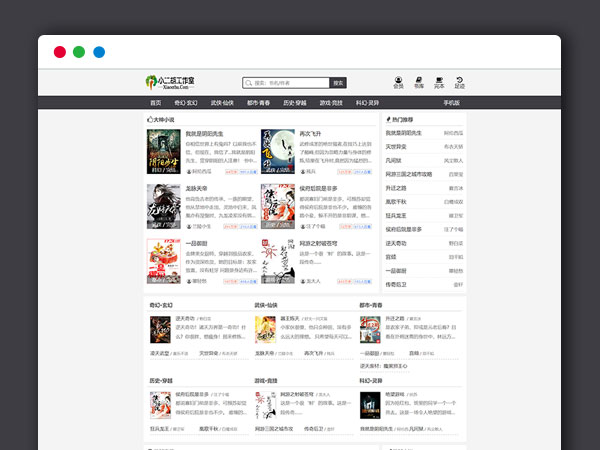Image resolution: width=600 pixels, height=450 pixels.
Task: Click the blue dot in window header
Action: [99, 52]
